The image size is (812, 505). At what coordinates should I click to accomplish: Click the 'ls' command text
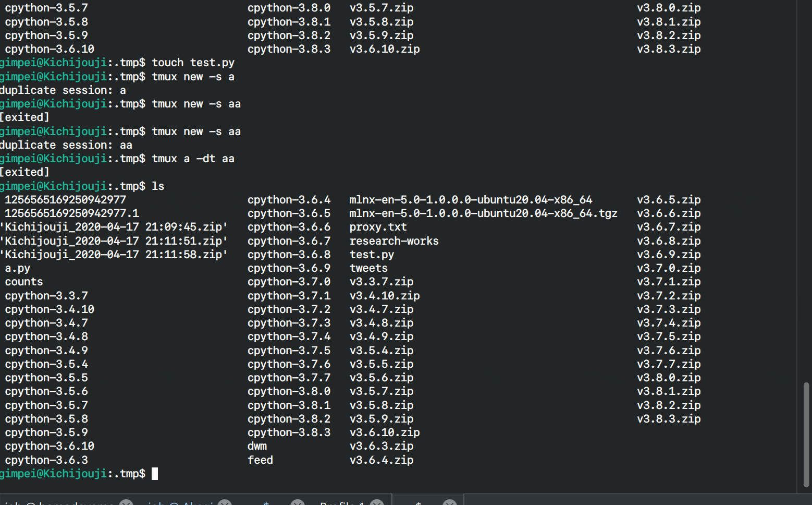(158, 186)
